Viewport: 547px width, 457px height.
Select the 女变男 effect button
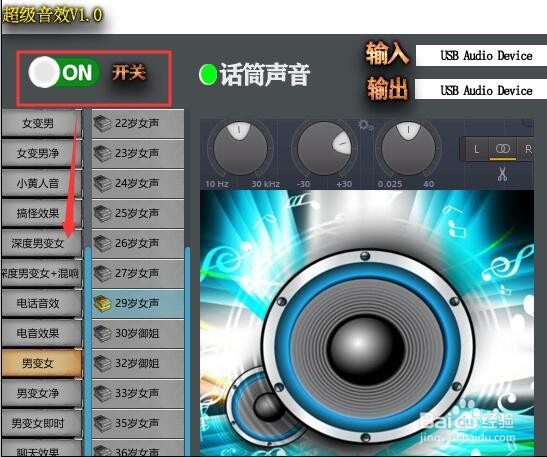41,123
